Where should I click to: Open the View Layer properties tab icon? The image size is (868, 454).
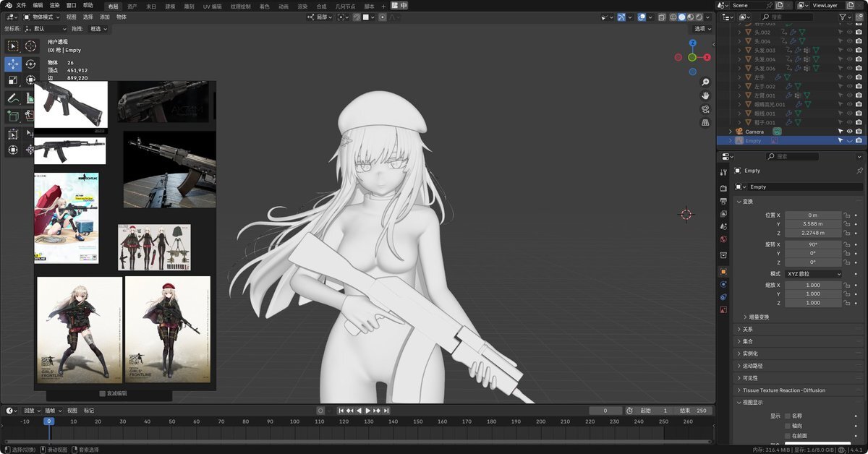(723, 214)
